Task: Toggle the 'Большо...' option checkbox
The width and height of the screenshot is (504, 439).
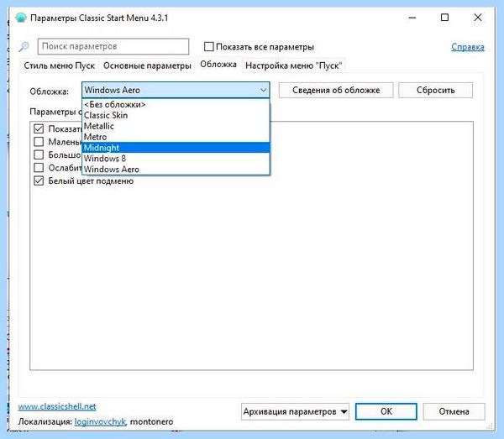Action: coord(39,154)
